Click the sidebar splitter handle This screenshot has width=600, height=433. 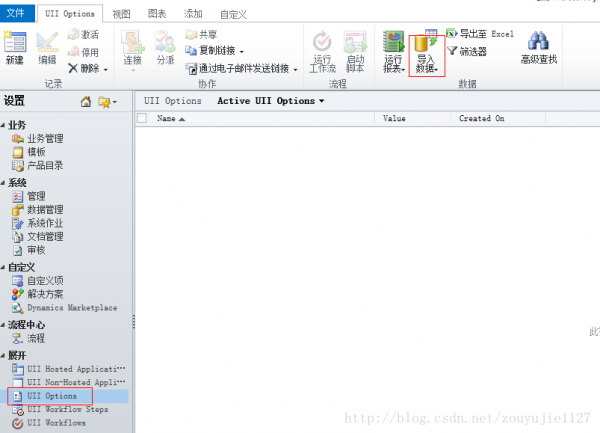click(134, 322)
